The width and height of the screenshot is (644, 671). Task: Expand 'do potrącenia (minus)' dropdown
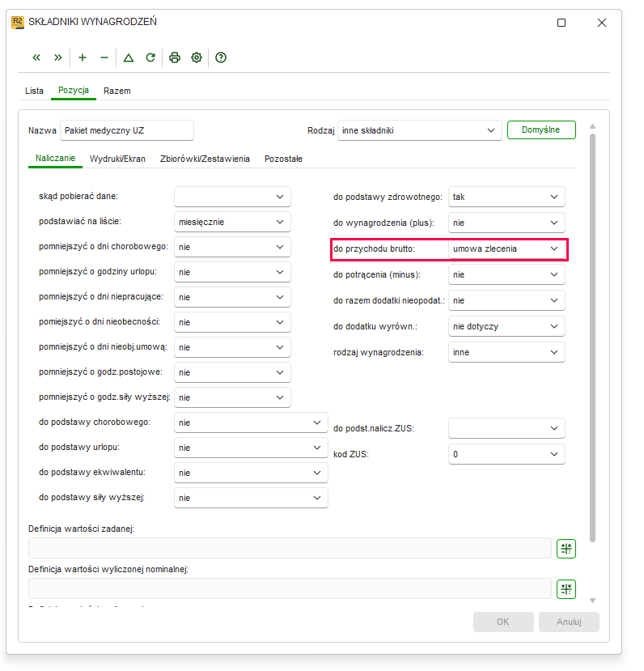(x=506, y=274)
